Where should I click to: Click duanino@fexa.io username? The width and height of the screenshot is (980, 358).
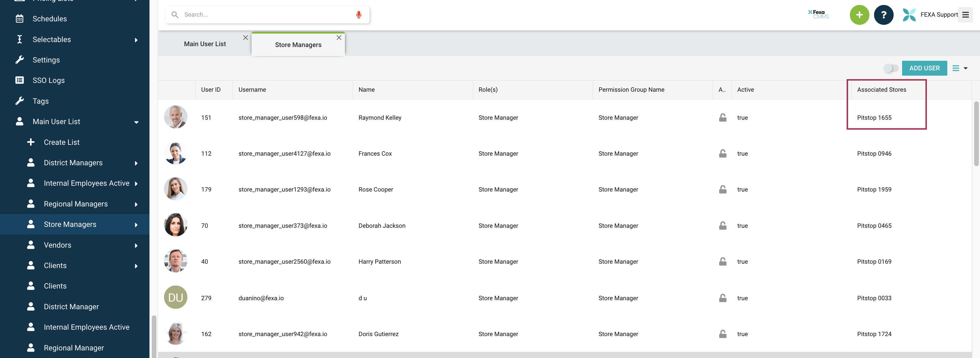pos(261,298)
